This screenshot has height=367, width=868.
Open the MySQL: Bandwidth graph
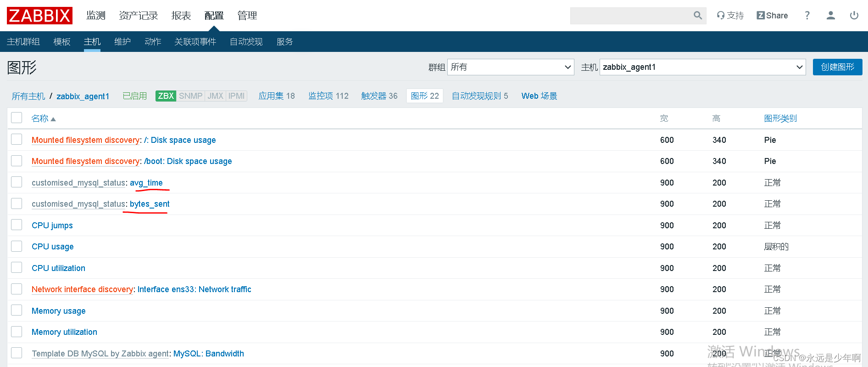pos(209,354)
